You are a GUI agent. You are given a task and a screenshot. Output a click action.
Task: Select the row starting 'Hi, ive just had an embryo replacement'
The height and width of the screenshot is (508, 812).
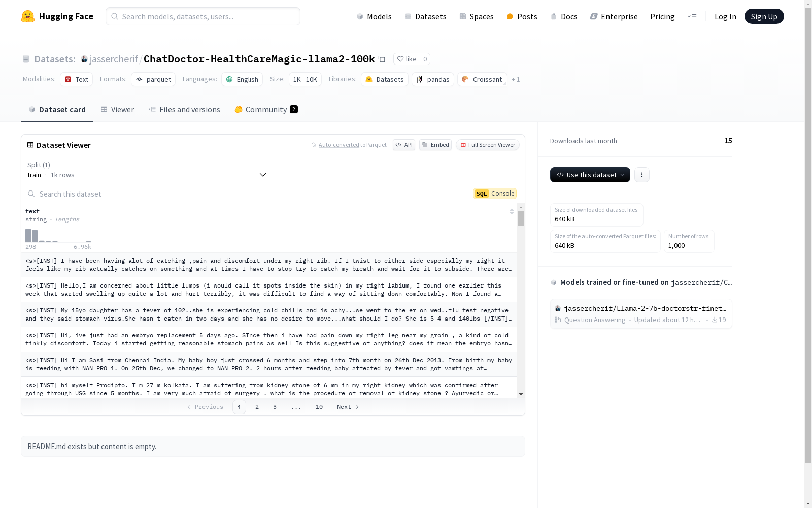click(x=269, y=339)
